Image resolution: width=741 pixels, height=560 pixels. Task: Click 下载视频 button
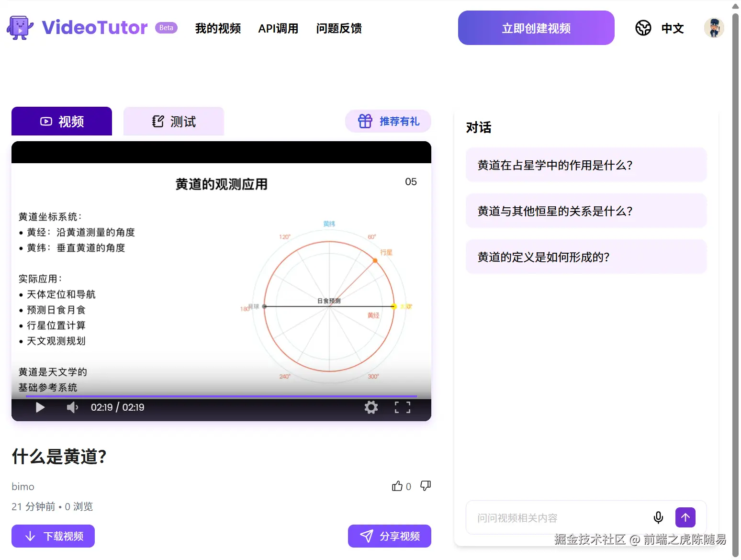click(53, 536)
